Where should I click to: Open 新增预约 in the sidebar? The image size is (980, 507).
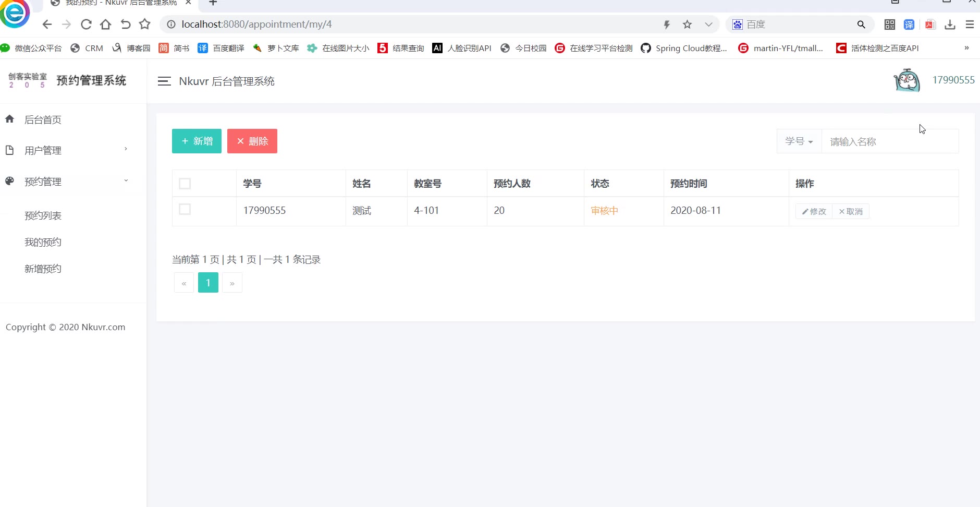pos(43,269)
